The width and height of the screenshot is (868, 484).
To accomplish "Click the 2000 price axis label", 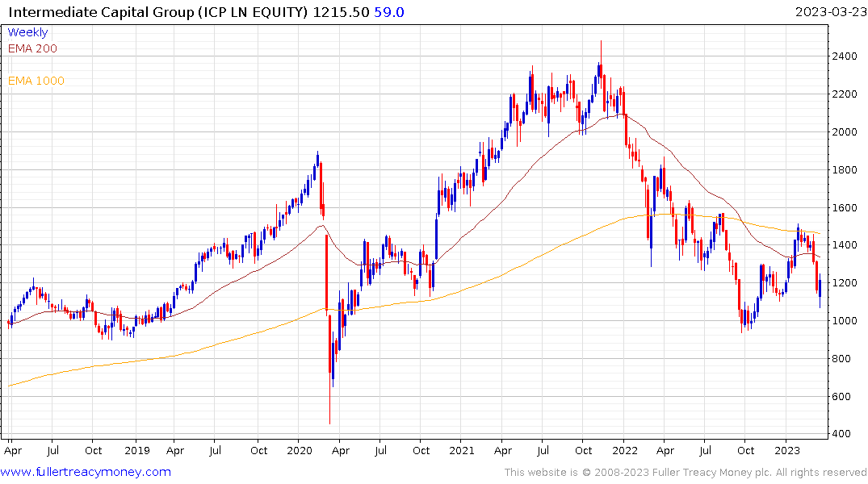I will point(845,131).
